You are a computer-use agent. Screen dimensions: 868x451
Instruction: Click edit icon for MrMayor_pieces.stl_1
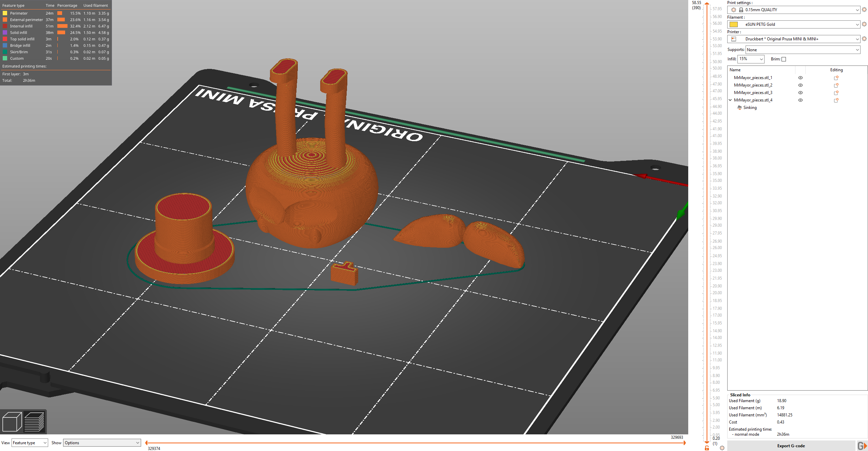click(836, 78)
